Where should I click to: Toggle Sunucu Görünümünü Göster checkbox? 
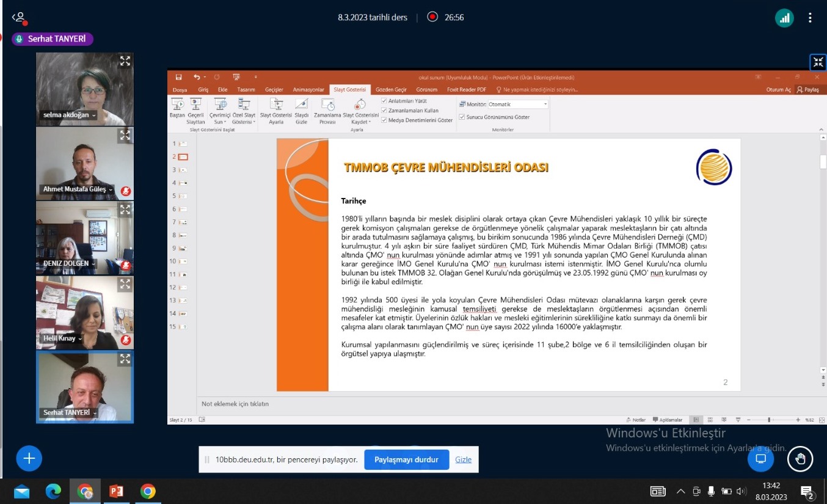[462, 117]
